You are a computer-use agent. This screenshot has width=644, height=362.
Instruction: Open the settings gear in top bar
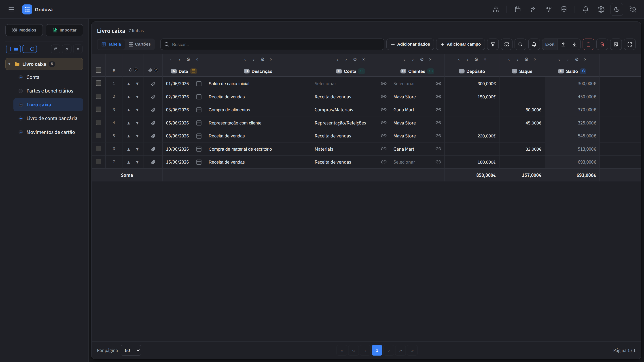click(601, 9)
